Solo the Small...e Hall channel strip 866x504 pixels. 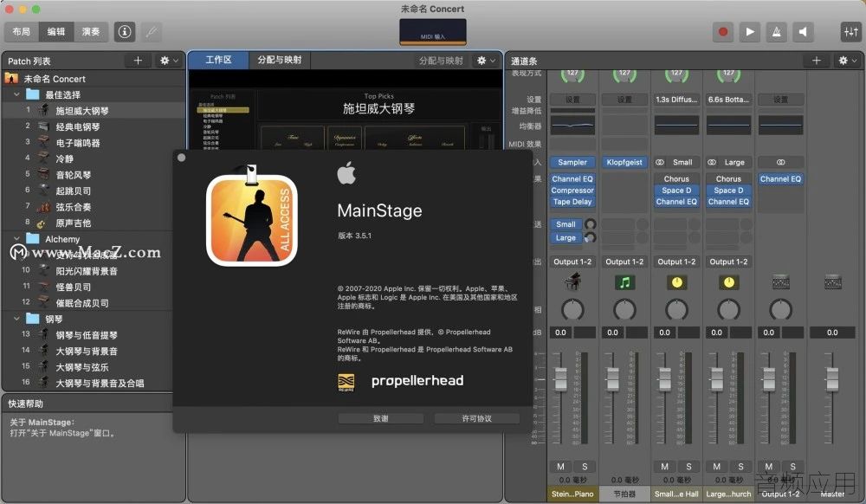pos(688,467)
